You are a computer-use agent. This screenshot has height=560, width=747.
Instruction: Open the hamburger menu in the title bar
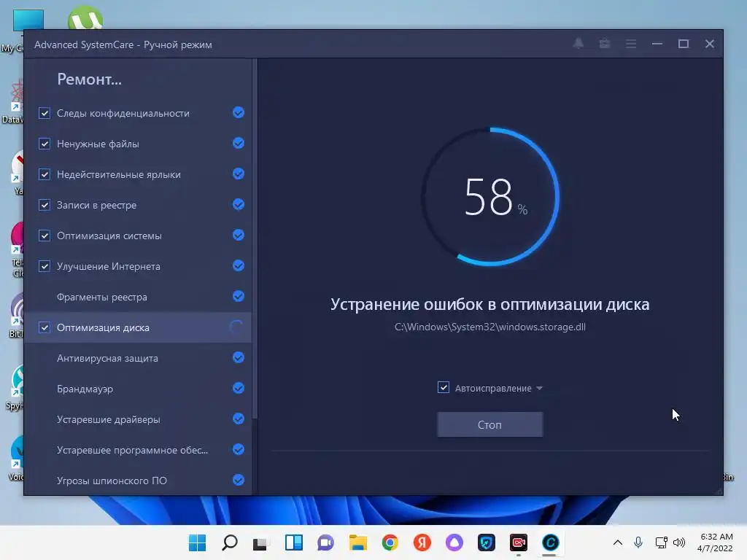[x=631, y=44]
